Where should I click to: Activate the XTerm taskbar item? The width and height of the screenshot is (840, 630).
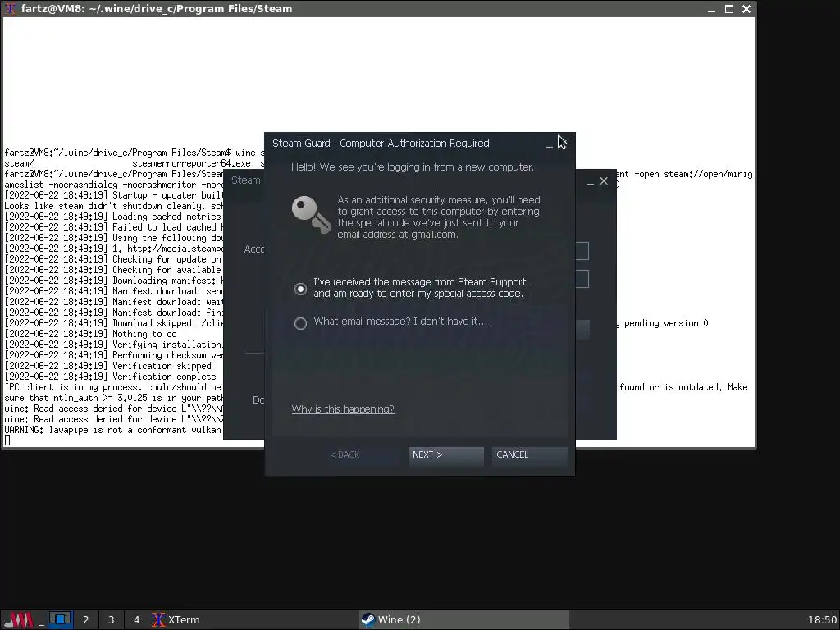tap(253, 620)
